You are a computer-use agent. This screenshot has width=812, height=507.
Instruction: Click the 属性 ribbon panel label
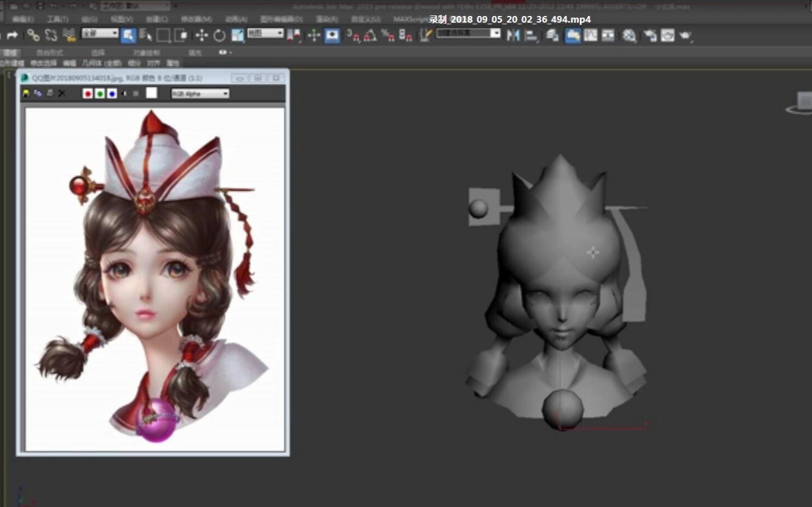tap(172, 63)
